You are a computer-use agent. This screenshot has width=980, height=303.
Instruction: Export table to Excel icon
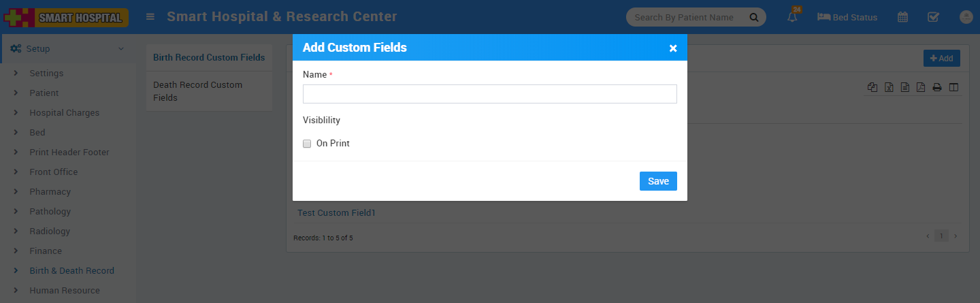coord(889,87)
